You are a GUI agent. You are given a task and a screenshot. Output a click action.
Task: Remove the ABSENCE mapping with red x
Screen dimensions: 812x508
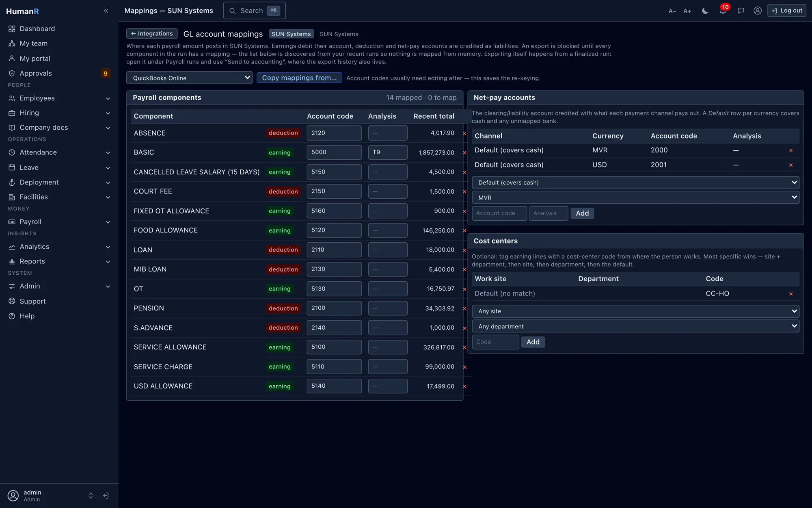464,133
